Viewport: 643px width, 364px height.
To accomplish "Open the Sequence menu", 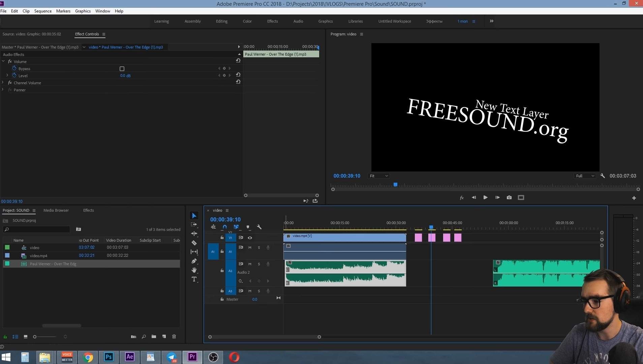I will (43, 11).
